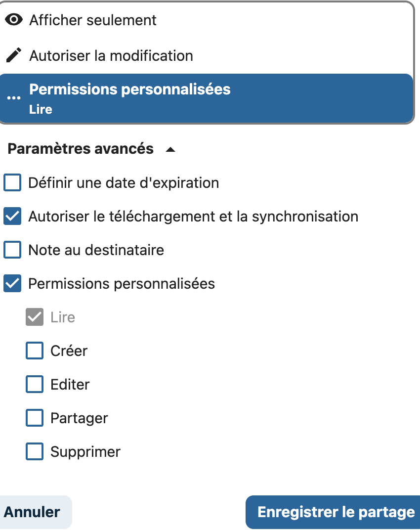
Task: Collapse Paramètres avancés with the triangle arrow
Action: tap(170, 149)
